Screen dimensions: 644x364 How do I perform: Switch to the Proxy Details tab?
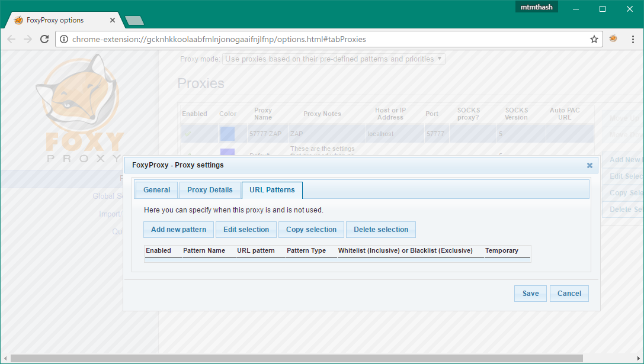pos(210,190)
